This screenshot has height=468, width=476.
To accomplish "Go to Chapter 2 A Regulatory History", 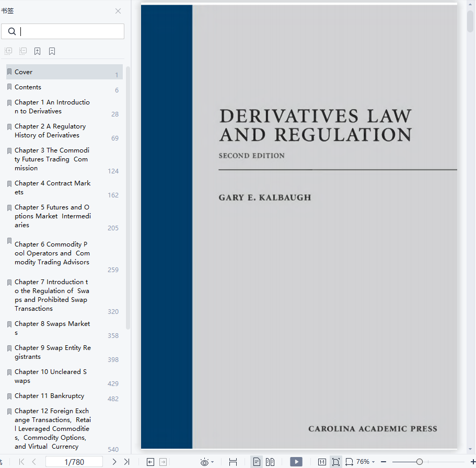I will [64, 131].
